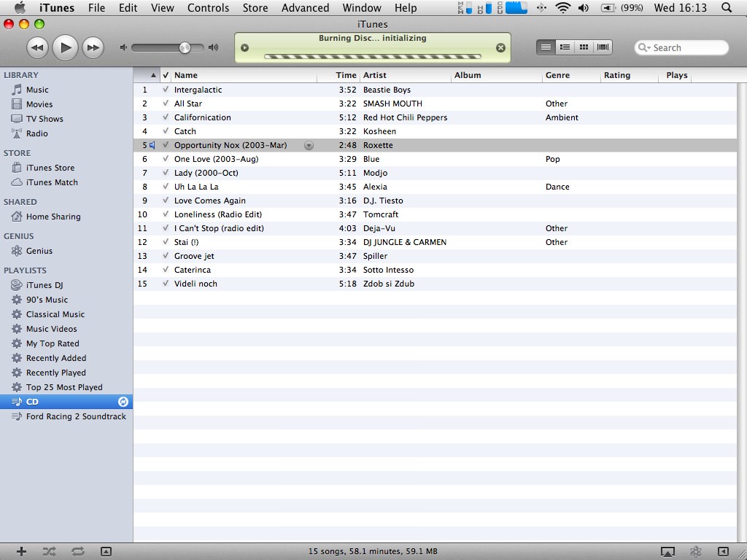This screenshot has height=560, width=747.
Task: Open the Store menu
Action: pyautogui.click(x=255, y=7)
